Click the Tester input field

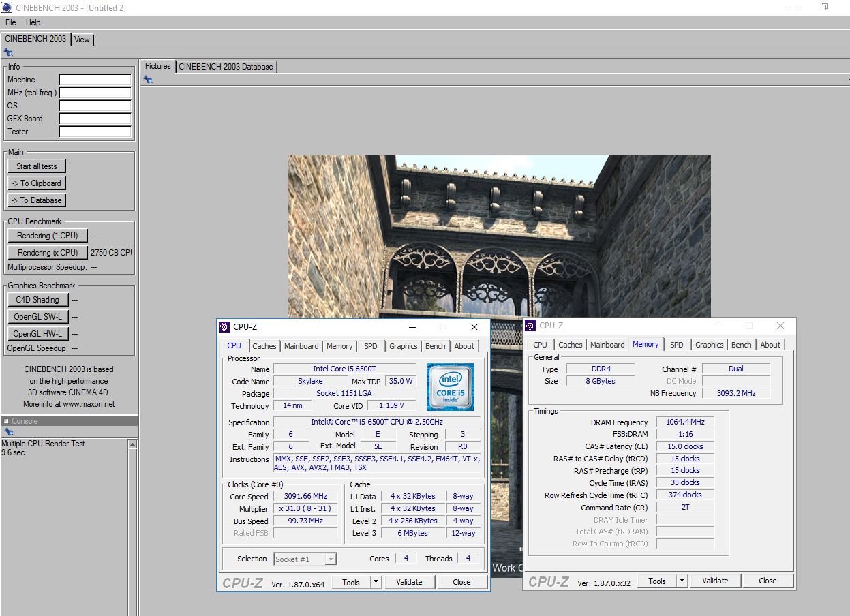pos(95,132)
